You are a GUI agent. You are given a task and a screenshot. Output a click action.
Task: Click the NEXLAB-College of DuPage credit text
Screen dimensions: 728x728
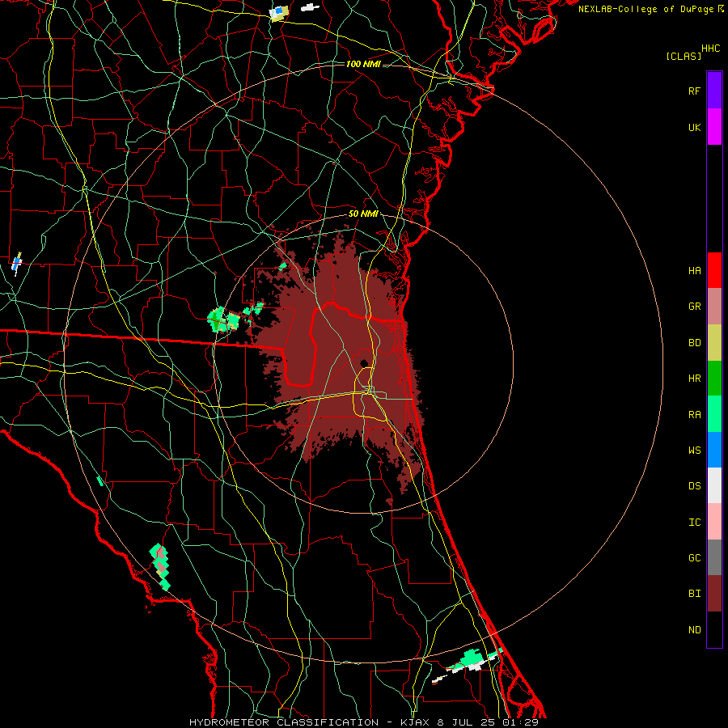point(645,9)
